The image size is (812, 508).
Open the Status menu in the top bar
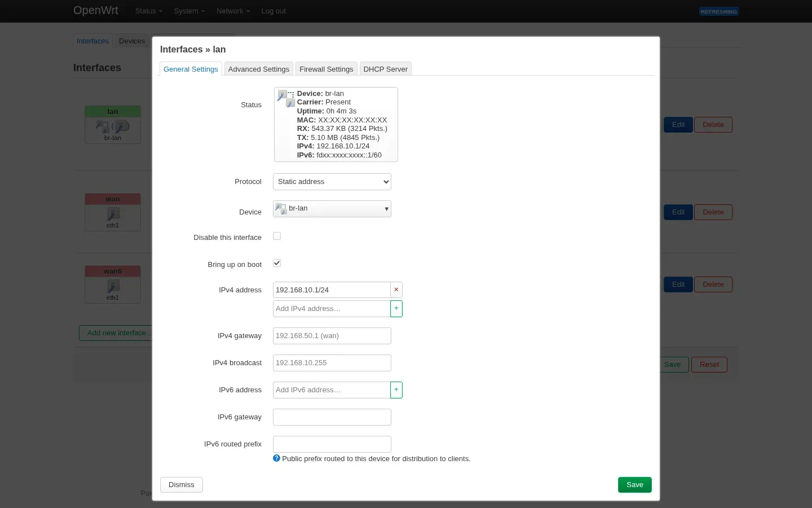(149, 11)
